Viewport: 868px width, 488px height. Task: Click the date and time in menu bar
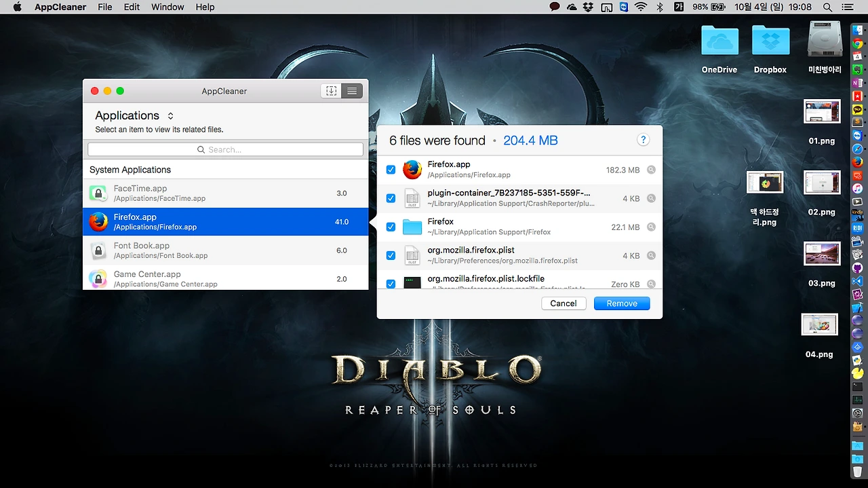point(774,7)
